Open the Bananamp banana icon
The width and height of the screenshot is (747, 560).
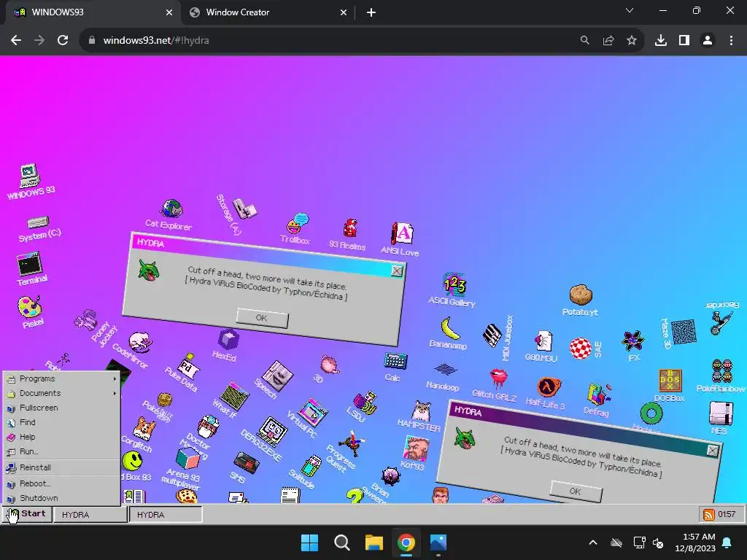449,328
